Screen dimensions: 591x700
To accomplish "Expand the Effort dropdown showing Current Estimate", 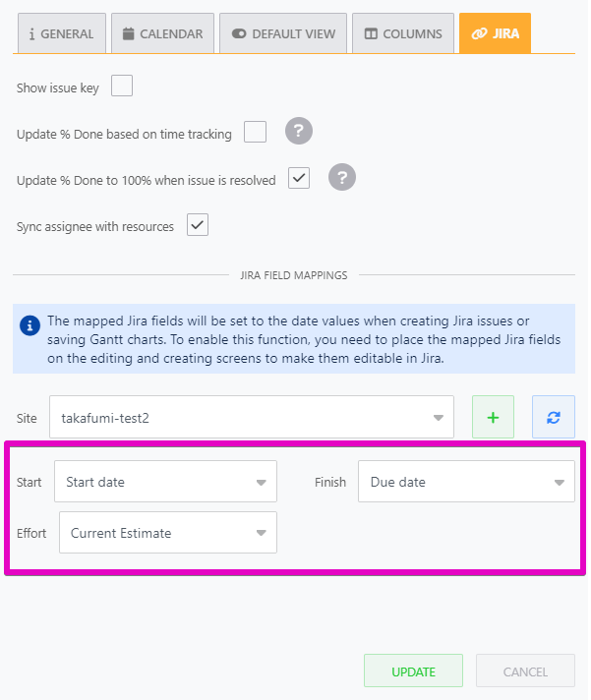I will (167, 533).
